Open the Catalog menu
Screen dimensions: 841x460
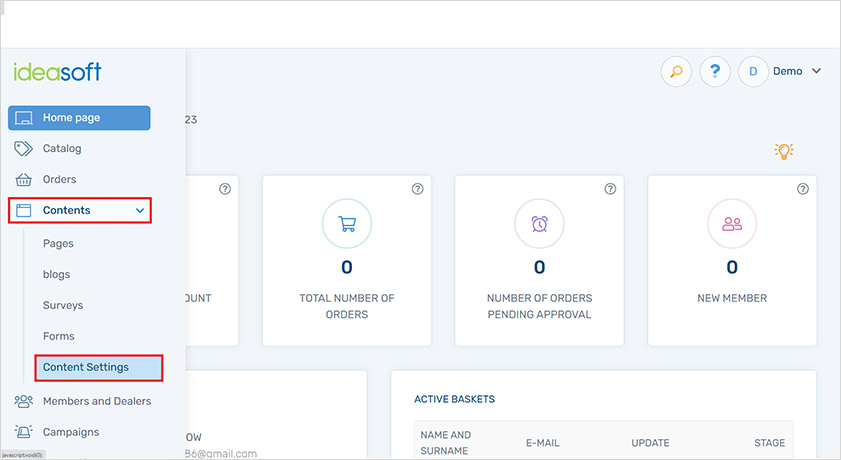62,149
